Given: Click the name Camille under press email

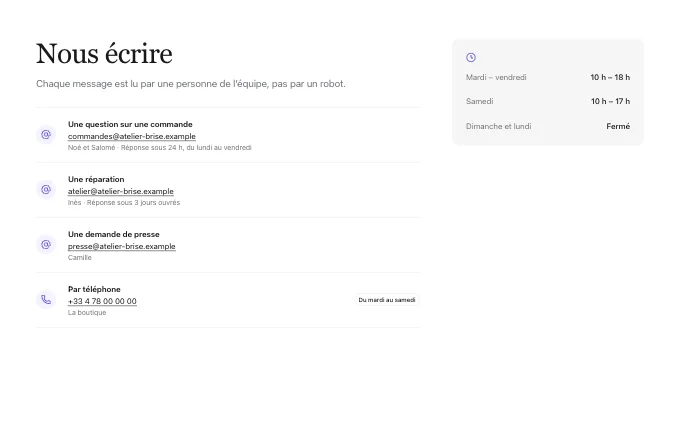Looking at the screenshot, I should coord(80,258).
